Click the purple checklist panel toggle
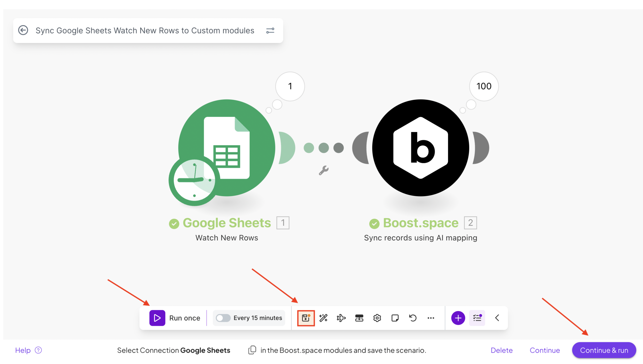Screen dimensions: 643x364 (477, 318)
